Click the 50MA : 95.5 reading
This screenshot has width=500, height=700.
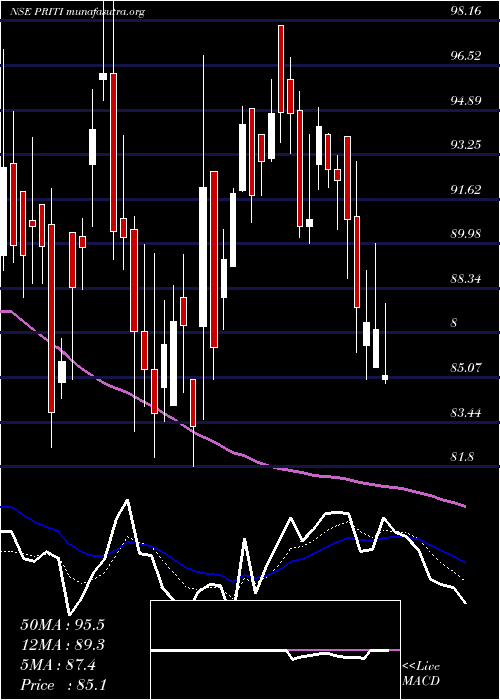click(62, 625)
